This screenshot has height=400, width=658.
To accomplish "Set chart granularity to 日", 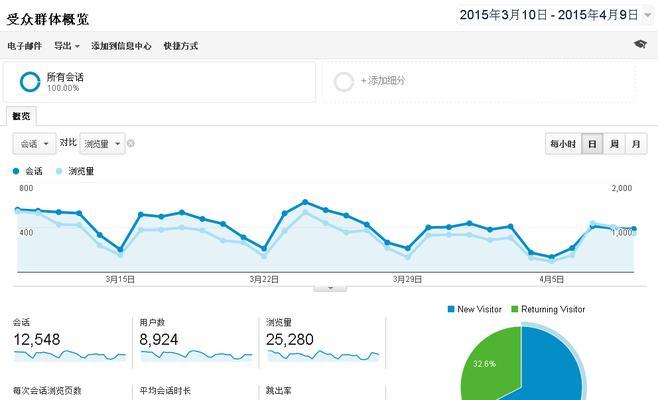I will pos(592,144).
